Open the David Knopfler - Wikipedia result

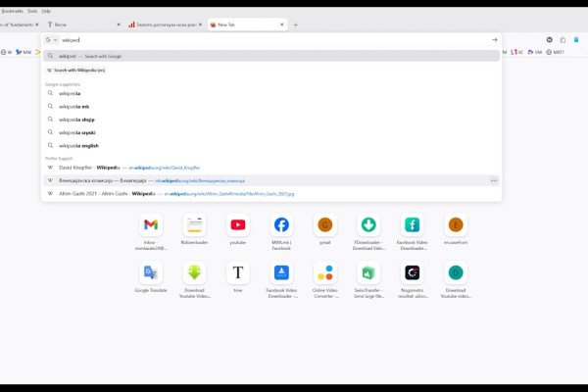click(x=271, y=168)
